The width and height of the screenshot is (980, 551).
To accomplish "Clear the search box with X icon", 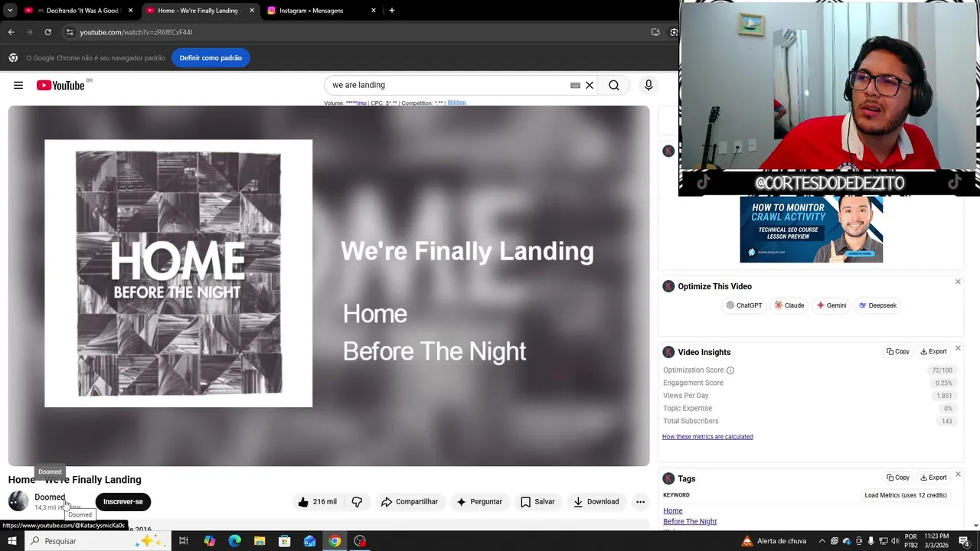I will click(x=590, y=86).
